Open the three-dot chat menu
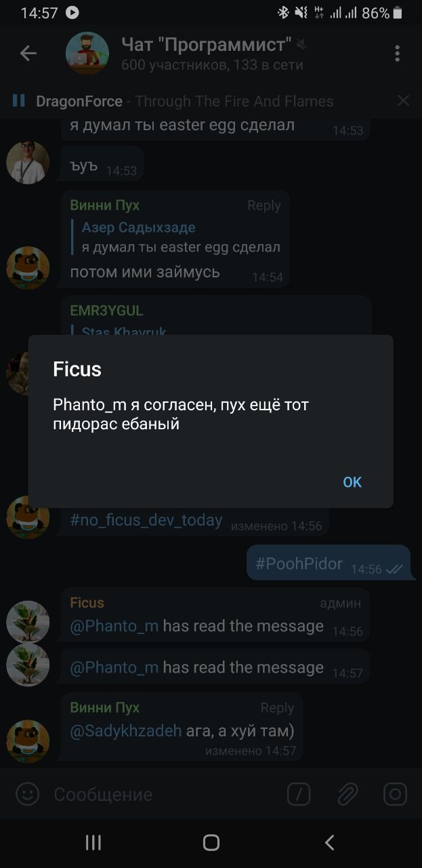The image size is (422, 868). coord(398,53)
